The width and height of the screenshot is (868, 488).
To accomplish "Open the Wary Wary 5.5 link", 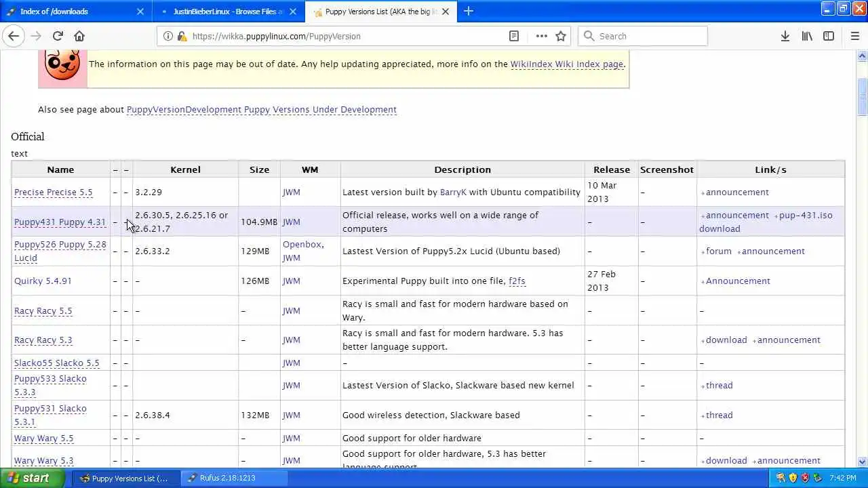I will 43,439.
